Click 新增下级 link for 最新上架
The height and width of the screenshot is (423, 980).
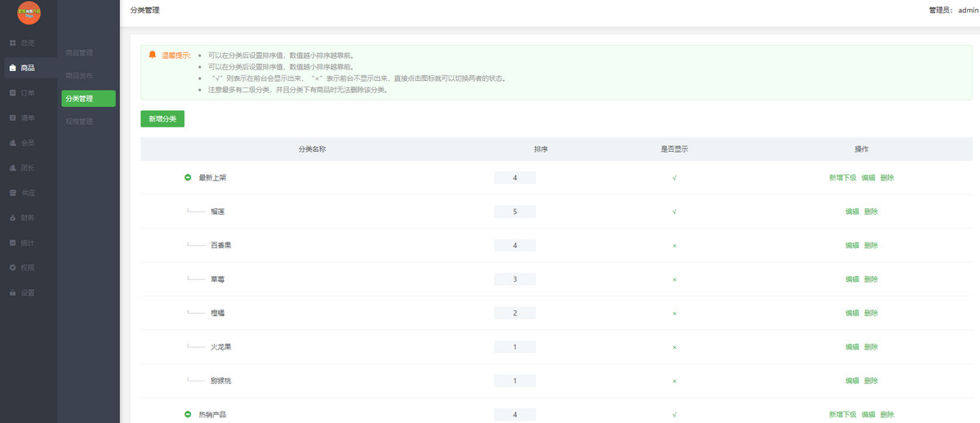tap(842, 178)
